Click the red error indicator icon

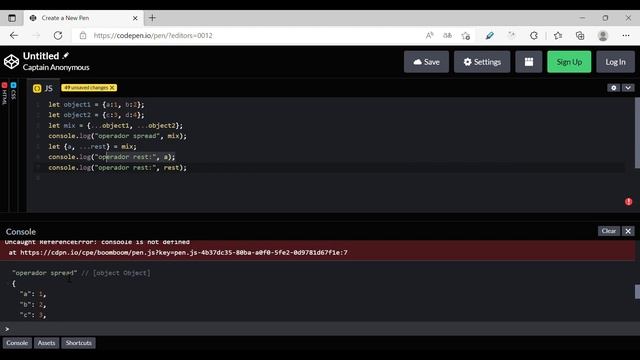(629, 202)
